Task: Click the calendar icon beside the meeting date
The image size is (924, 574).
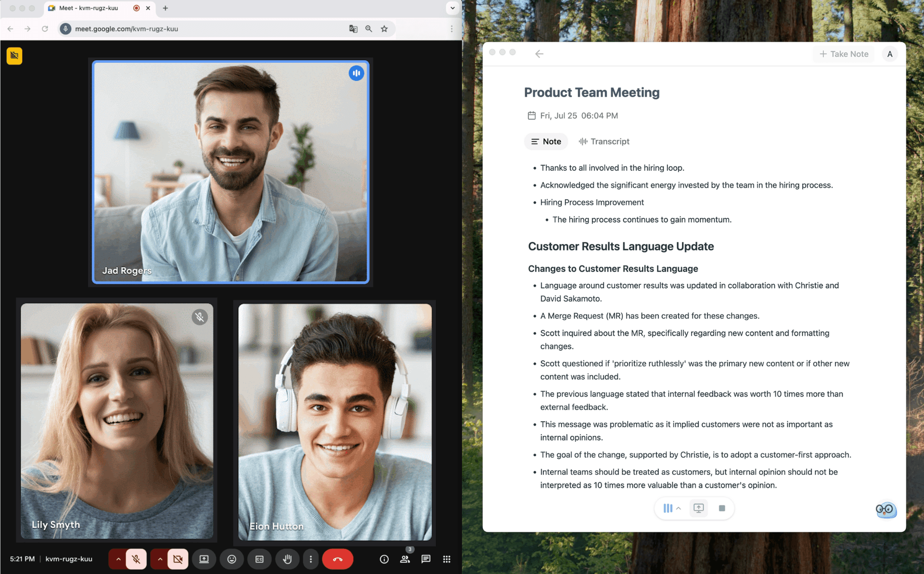Action: [x=531, y=115]
